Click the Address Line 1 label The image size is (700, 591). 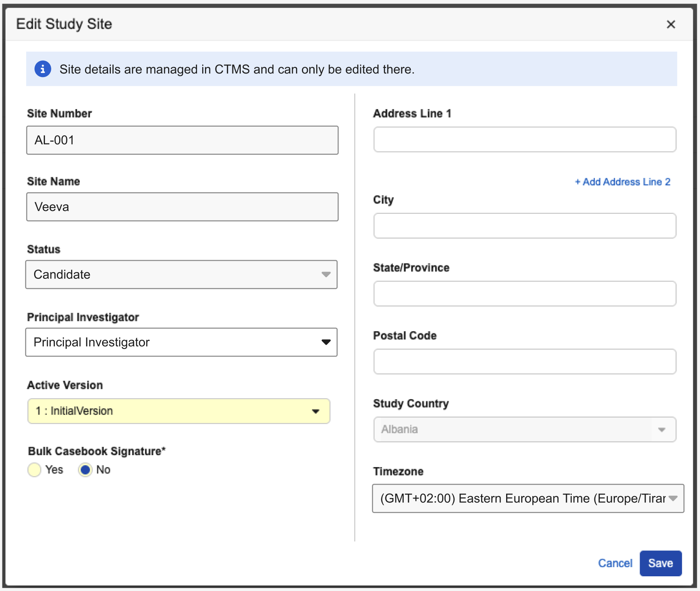(412, 114)
